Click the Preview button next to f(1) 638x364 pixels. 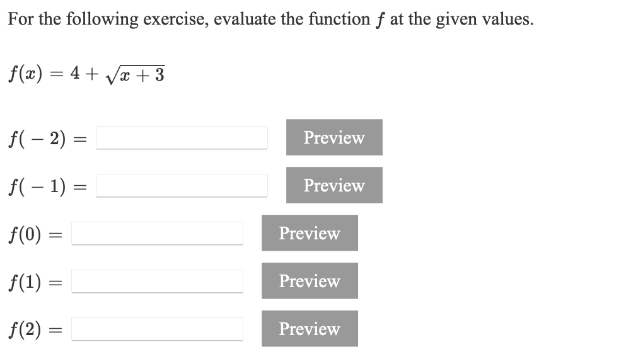(x=309, y=281)
